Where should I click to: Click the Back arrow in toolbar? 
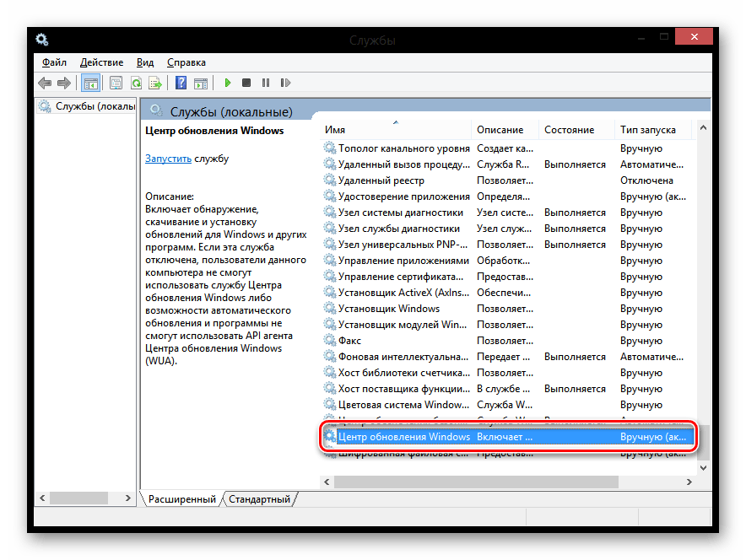[x=44, y=83]
